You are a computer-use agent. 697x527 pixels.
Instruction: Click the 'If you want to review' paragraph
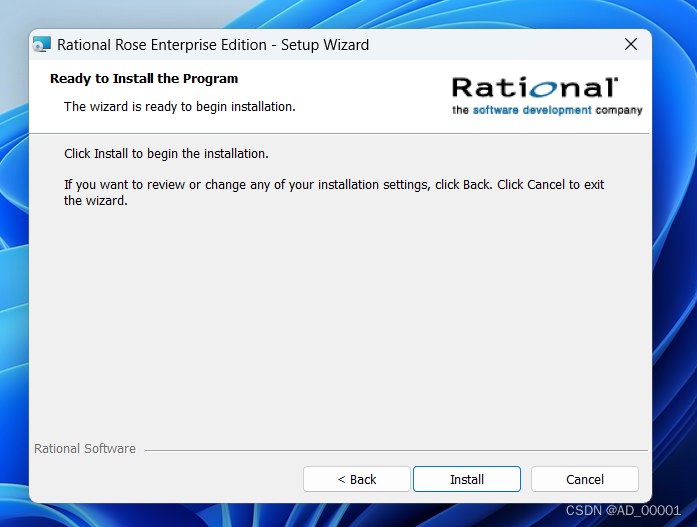(334, 192)
